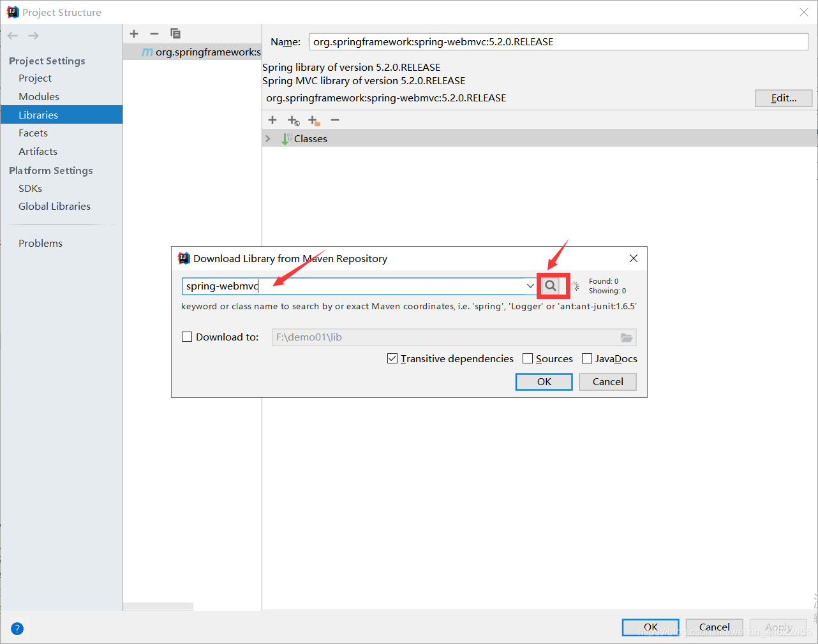
Task: Click Cancel in Project Structure window
Action: click(x=714, y=627)
